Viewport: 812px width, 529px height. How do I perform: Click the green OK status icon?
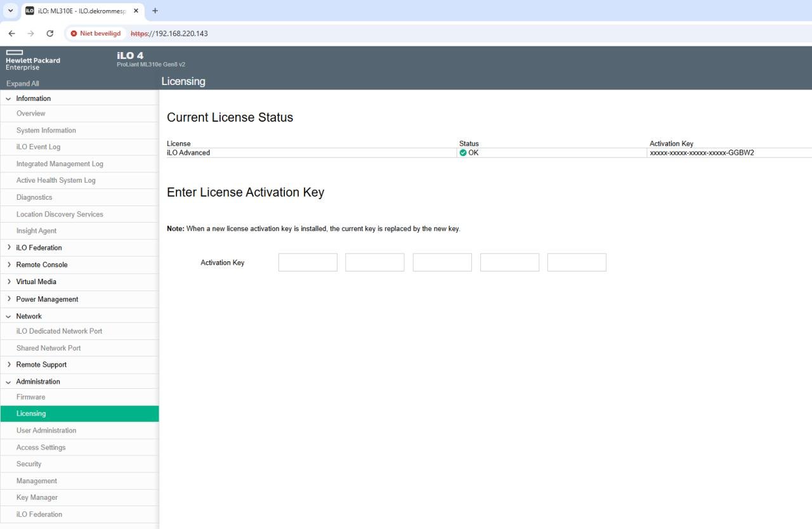pos(463,153)
